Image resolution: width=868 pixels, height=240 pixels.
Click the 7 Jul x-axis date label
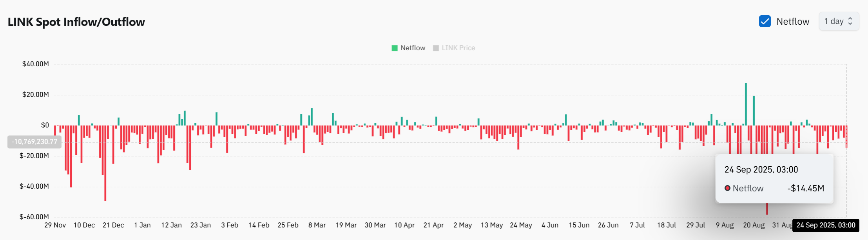coord(637,225)
